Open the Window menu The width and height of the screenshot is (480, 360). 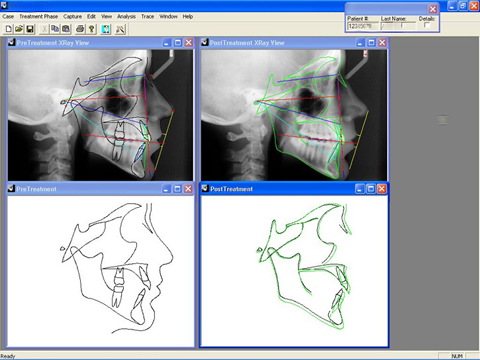point(168,16)
